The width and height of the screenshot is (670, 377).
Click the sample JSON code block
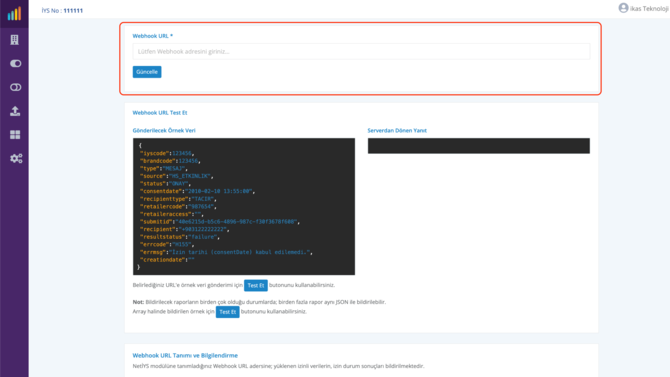[244, 206]
